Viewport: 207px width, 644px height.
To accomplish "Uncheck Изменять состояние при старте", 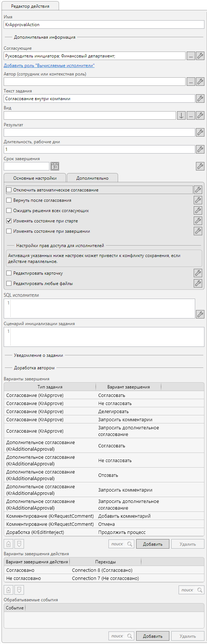I will click(9, 221).
